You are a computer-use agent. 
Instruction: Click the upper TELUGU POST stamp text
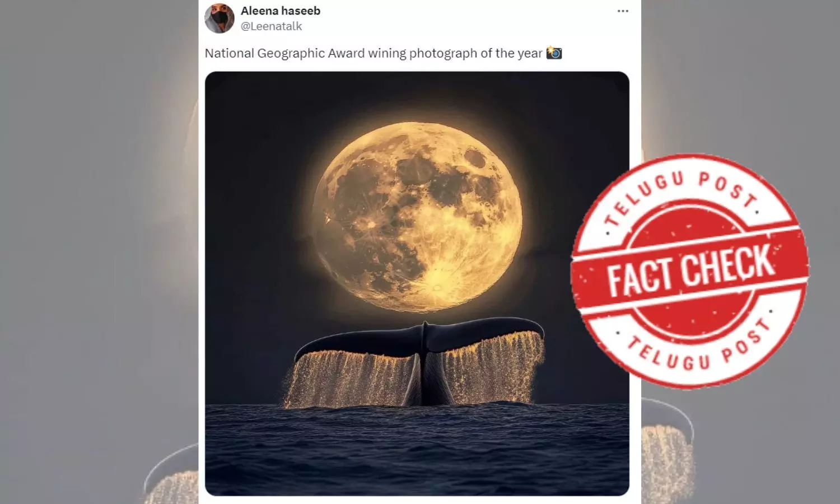pos(681,196)
